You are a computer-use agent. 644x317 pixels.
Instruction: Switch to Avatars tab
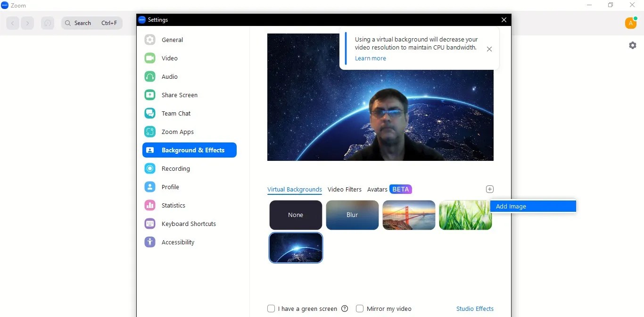click(377, 189)
